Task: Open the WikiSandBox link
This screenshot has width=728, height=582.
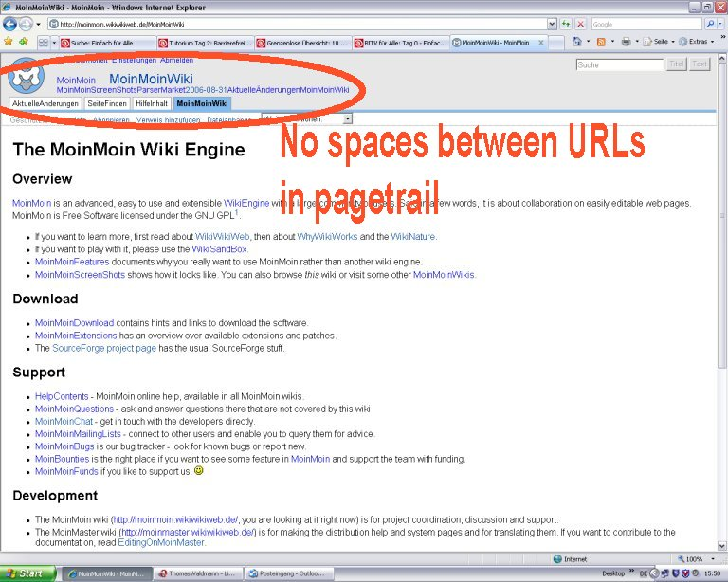Action: tap(220, 249)
